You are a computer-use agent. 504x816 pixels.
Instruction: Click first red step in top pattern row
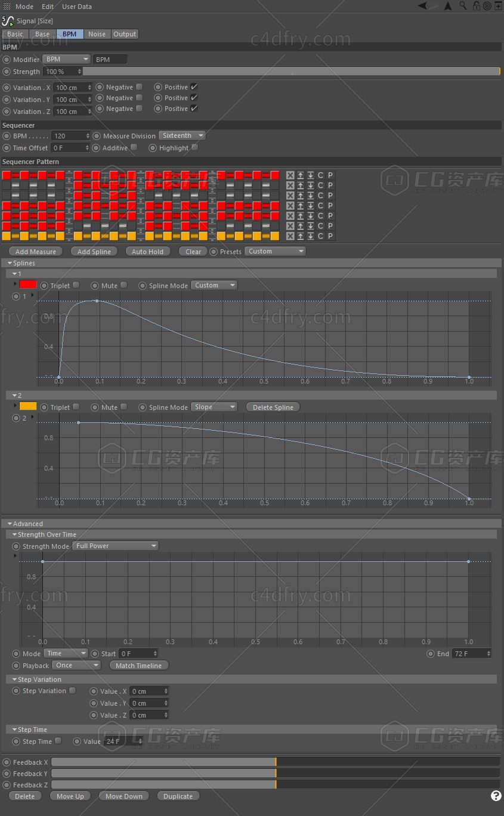click(x=7, y=175)
